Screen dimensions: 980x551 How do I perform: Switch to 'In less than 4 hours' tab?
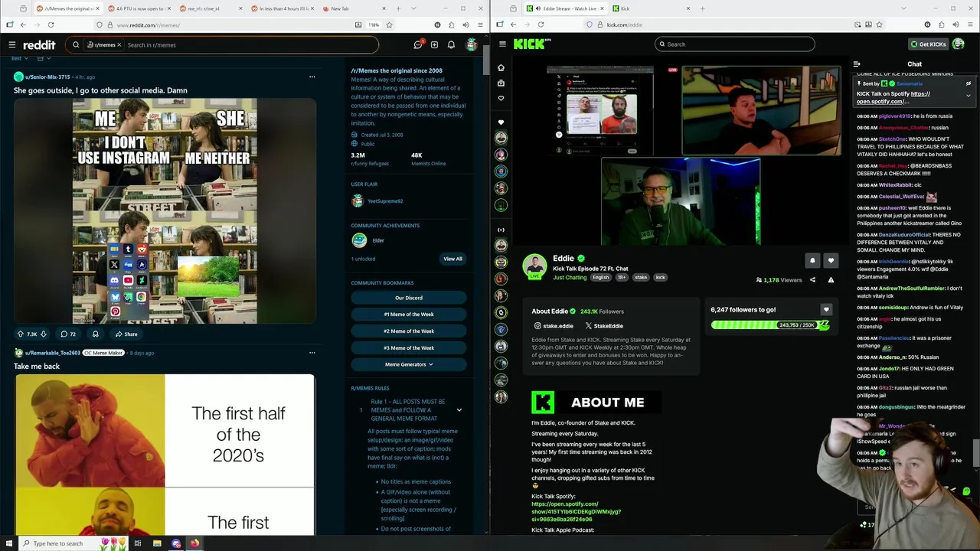[x=283, y=8]
